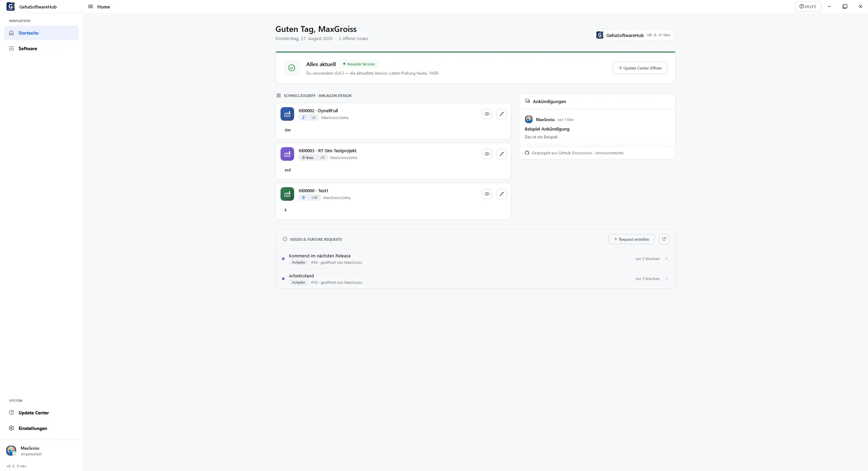Screen dimensions: 868x471
Task: Click the 0-kon badge on RT-Sim Testprojekt
Action: click(x=308, y=158)
